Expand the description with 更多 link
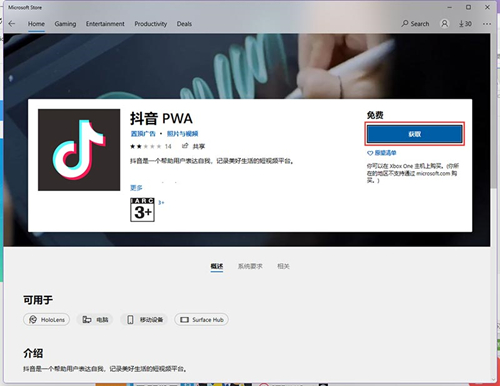The width and height of the screenshot is (500, 386). coord(136,188)
